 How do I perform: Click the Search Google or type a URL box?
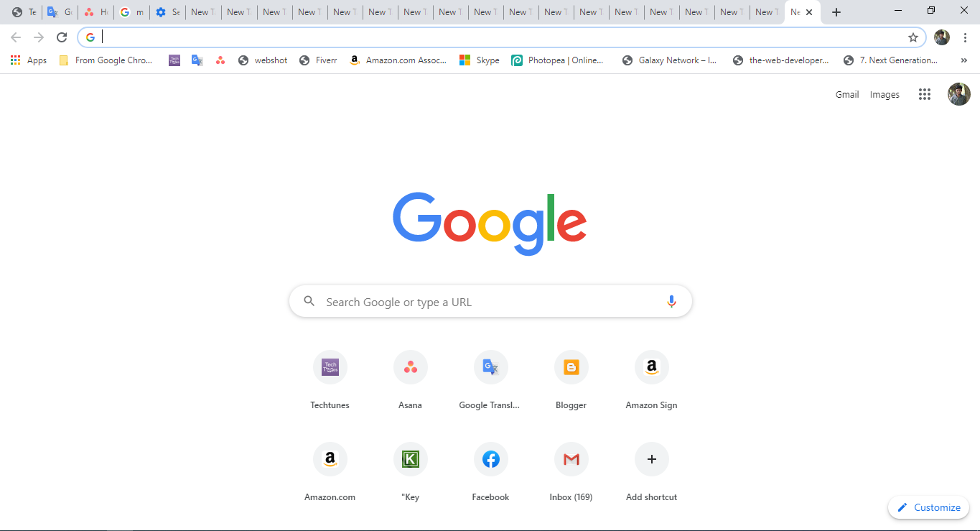tap(490, 302)
